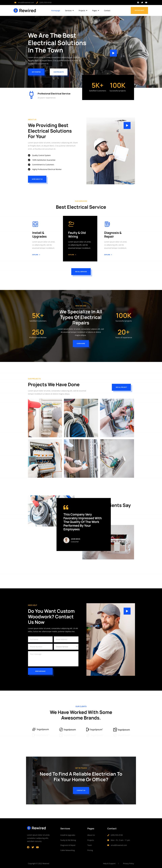Viewport: 162px width, 868px height.
Task: Click the See All Services button
Action: click(x=81, y=272)
